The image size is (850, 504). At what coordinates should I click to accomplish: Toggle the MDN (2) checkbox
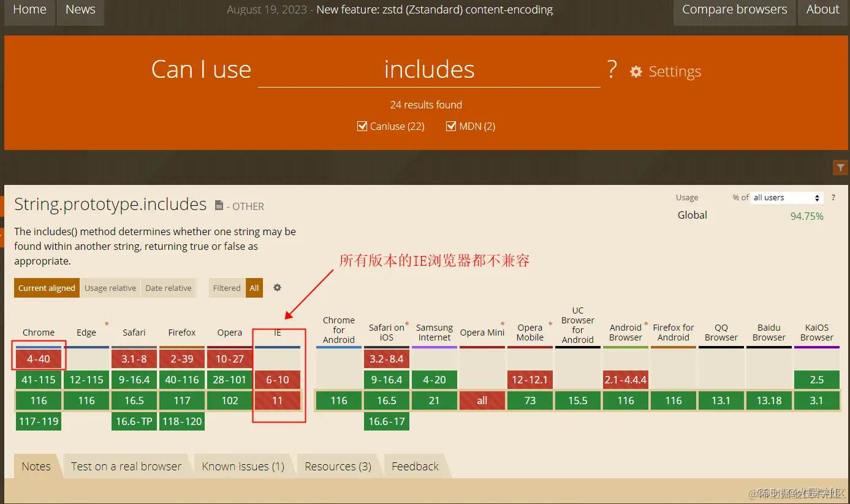pyautogui.click(x=451, y=126)
